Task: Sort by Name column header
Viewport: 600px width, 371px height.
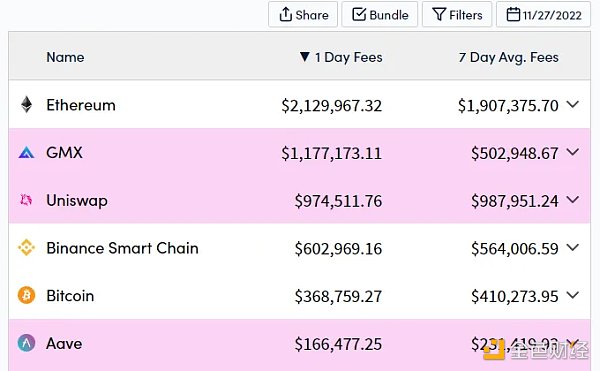Action: [65, 57]
